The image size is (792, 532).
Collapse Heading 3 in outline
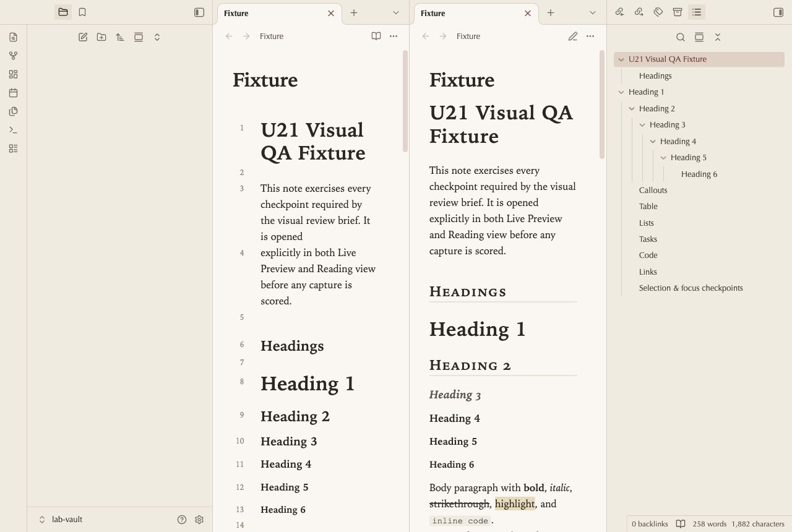pos(642,125)
